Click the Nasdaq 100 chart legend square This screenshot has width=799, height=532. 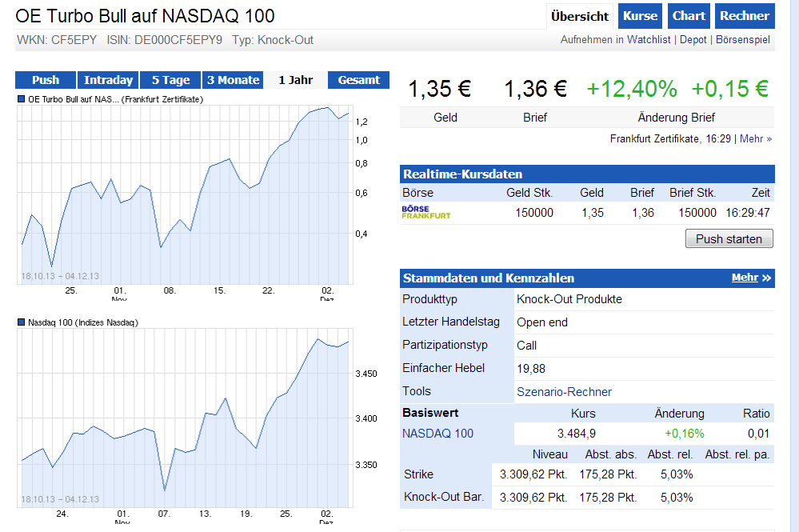[22, 322]
